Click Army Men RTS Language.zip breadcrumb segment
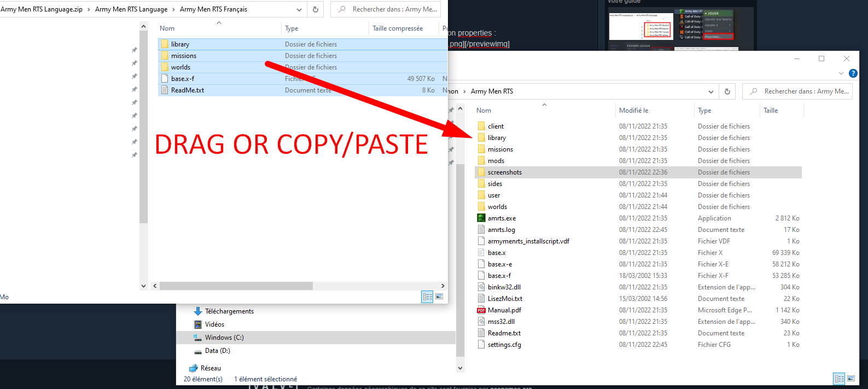 [42, 9]
